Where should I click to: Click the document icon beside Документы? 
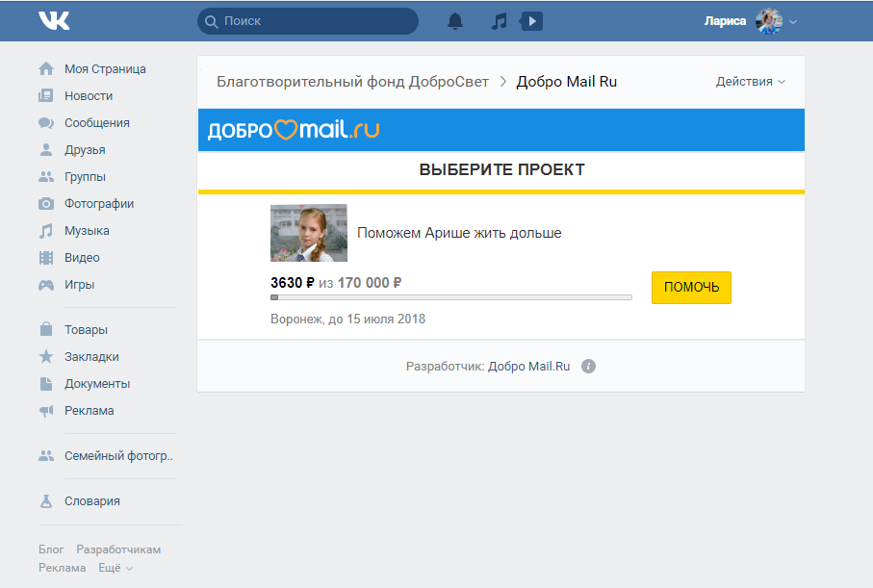tap(46, 384)
